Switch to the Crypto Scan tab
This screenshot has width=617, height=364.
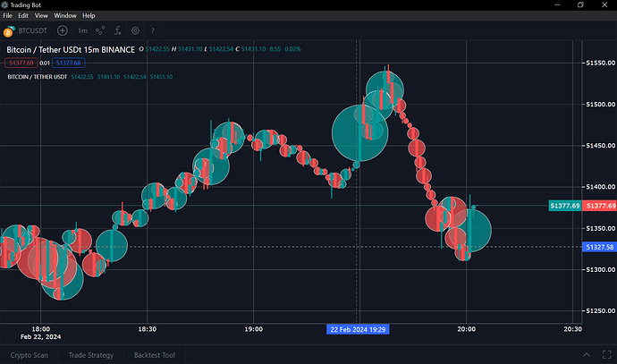coord(30,355)
